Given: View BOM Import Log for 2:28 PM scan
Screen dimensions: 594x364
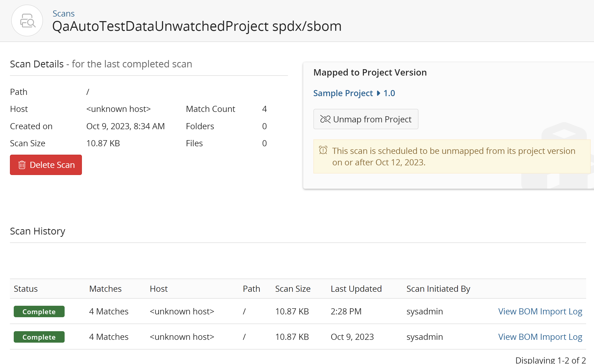Looking at the screenshot, I should (540, 311).
